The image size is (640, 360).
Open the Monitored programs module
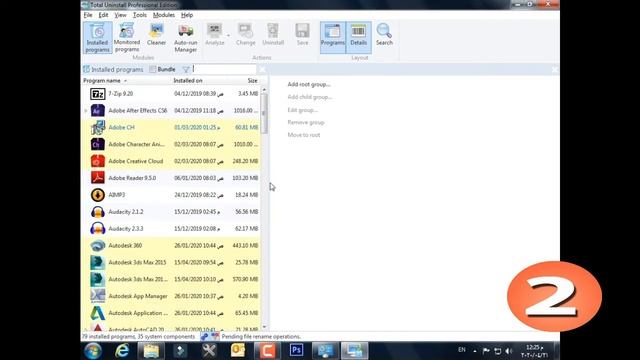click(x=127, y=38)
